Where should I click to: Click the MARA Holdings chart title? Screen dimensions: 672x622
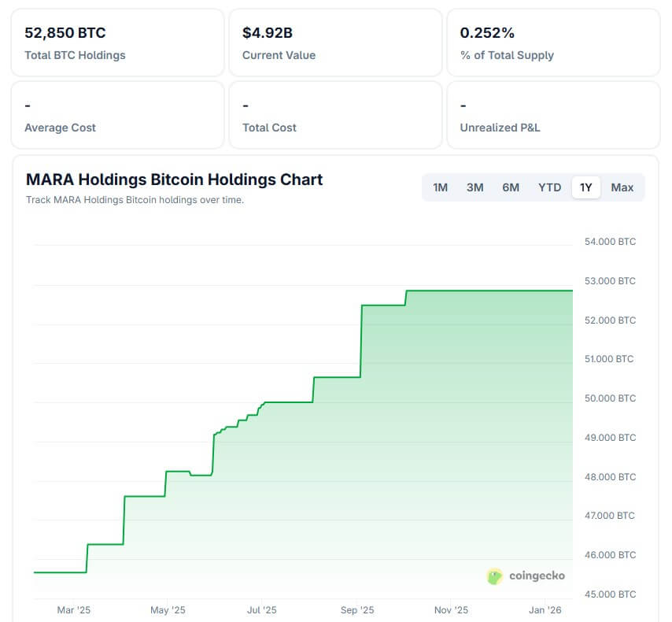coord(174,180)
